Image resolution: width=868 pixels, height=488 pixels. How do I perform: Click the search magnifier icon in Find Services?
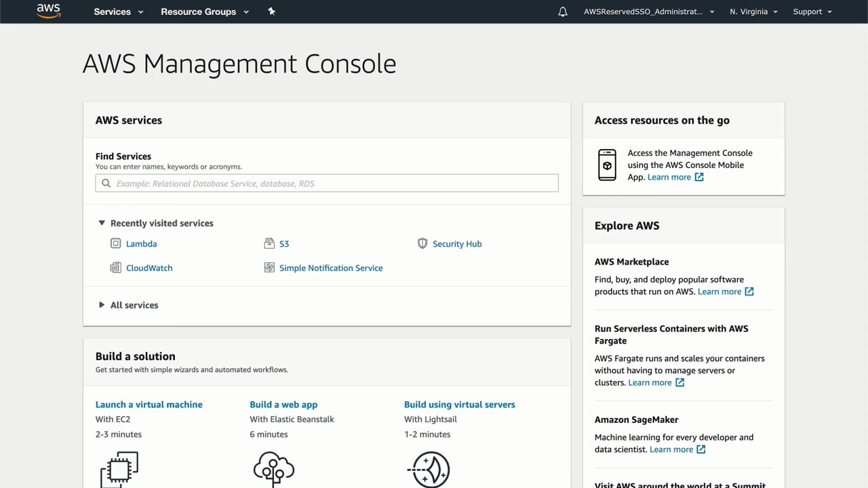[x=106, y=183]
